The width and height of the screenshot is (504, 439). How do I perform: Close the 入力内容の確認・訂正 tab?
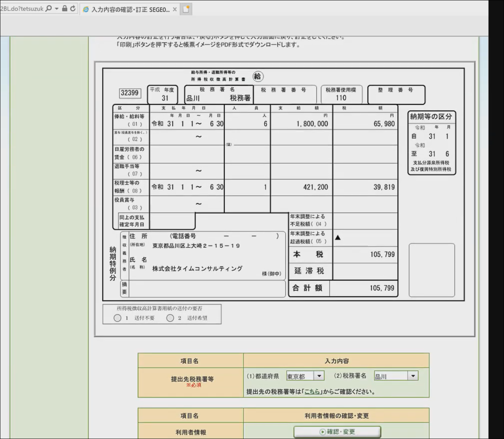(175, 9)
